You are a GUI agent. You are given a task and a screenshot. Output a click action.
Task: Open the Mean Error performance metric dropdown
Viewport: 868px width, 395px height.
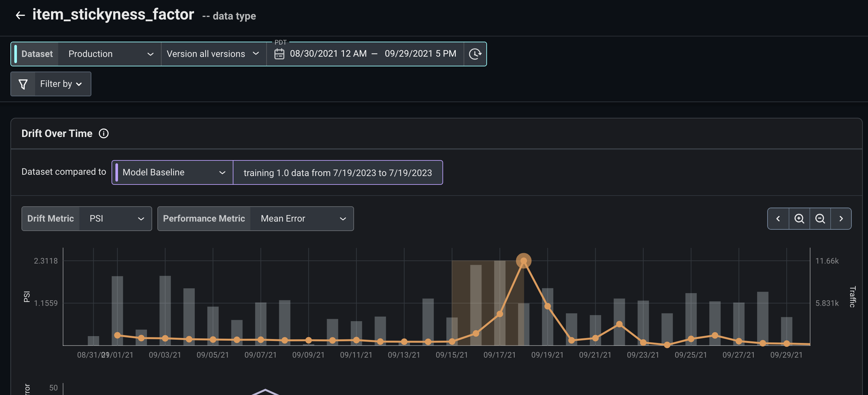[302, 219]
